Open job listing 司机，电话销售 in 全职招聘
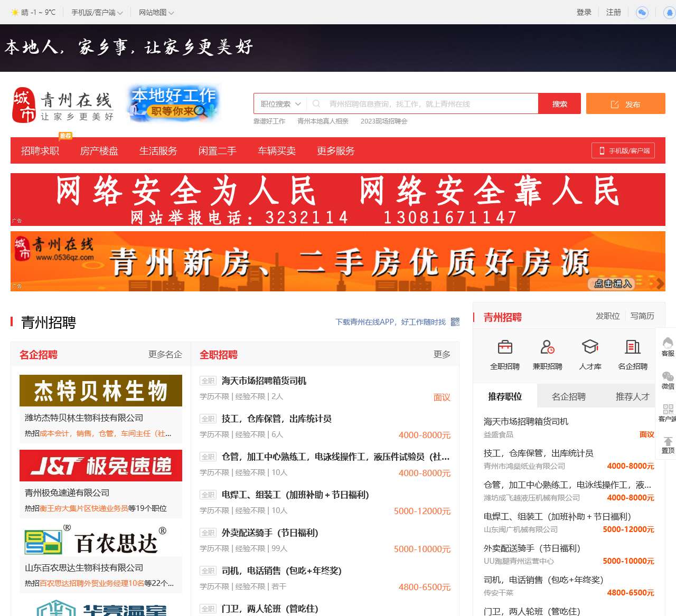 [x=281, y=571]
